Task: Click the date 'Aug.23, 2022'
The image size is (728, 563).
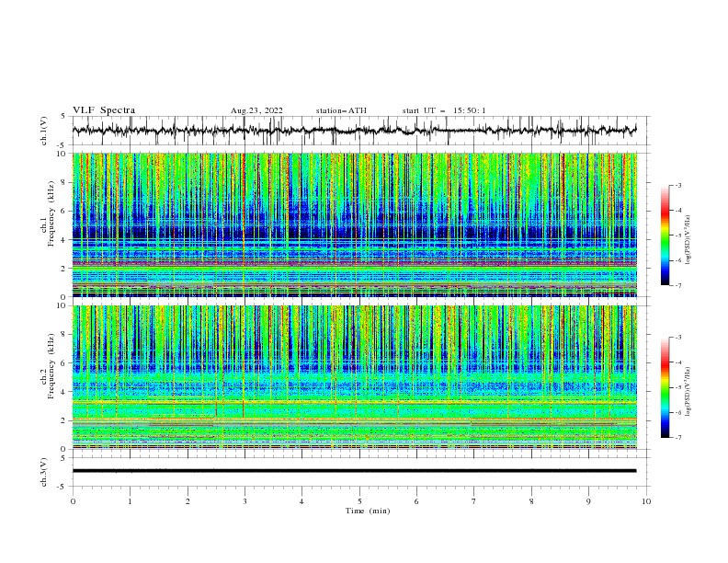Action: 256,110
